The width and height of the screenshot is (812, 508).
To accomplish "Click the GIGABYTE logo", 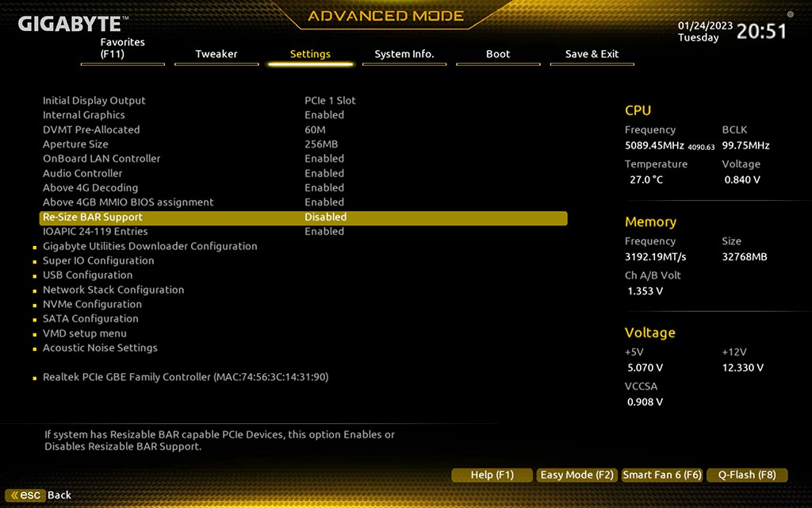I will point(72,23).
